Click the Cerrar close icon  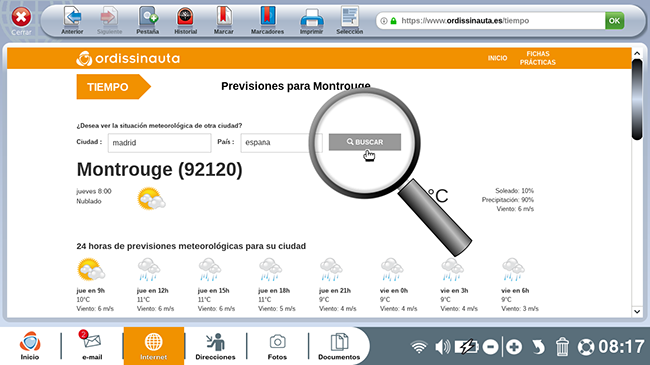pyautogui.click(x=21, y=18)
